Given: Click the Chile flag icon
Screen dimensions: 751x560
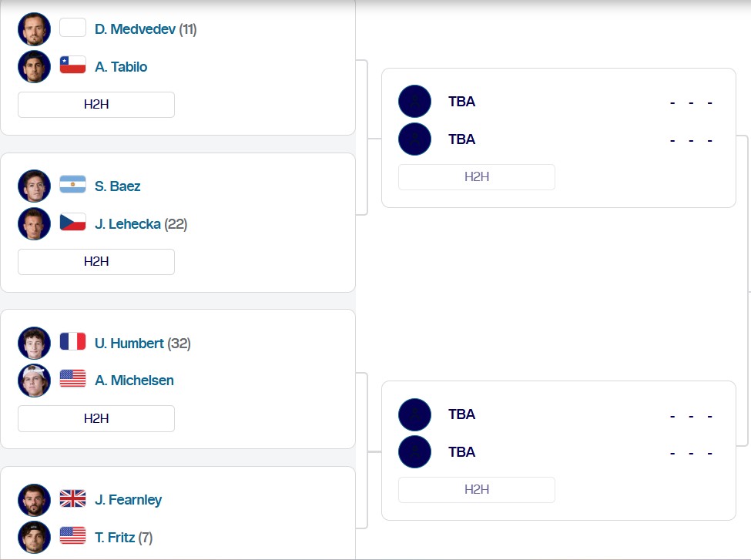Looking at the screenshot, I should 72,65.
